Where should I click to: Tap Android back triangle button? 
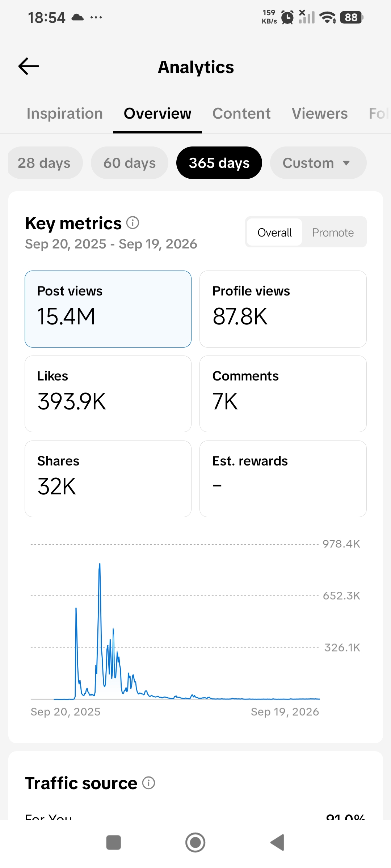(277, 842)
